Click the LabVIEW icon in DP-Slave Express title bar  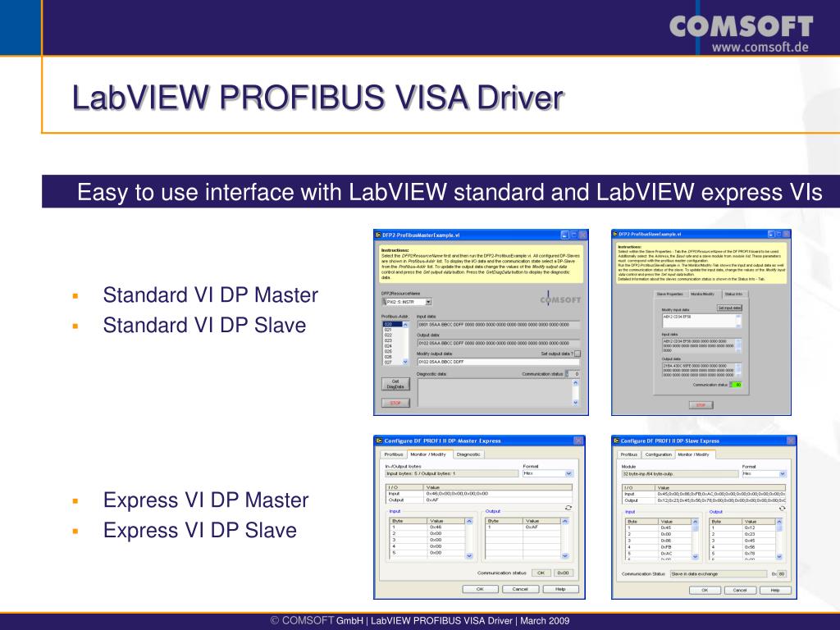[x=616, y=441]
